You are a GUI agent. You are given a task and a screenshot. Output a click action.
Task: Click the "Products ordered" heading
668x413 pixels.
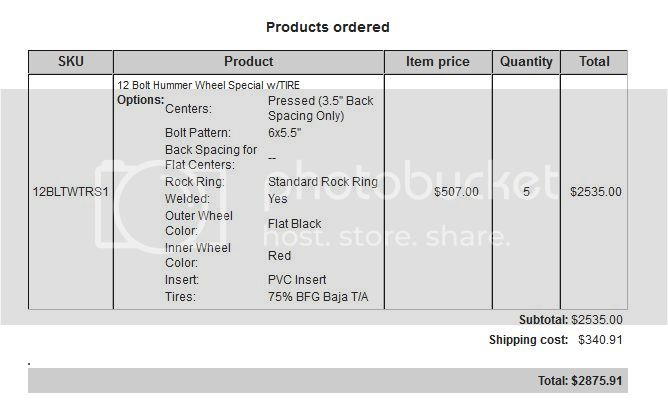(328, 27)
